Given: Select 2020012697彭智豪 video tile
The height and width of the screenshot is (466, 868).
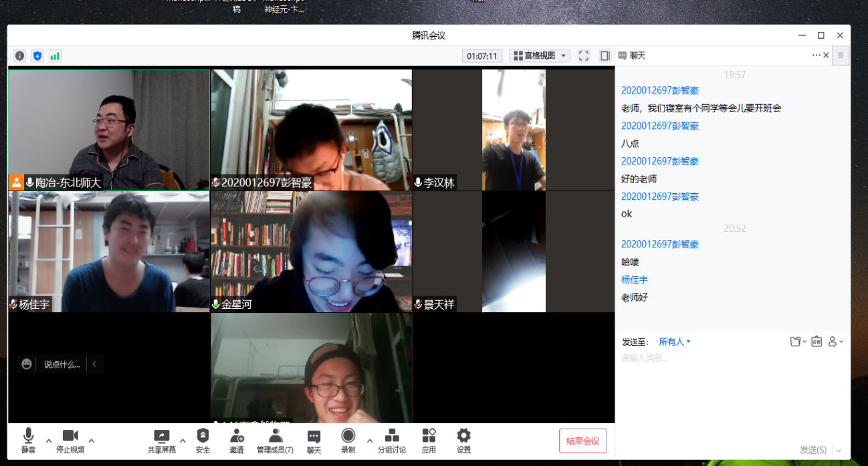Looking at the screenshot, I should click(x=312, y=130).
